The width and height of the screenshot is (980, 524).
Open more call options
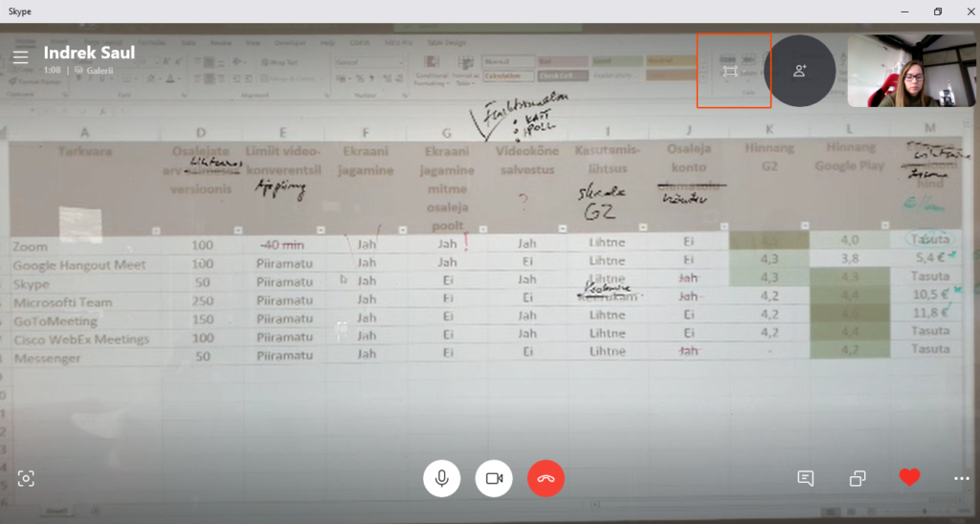tap(961, 478)
